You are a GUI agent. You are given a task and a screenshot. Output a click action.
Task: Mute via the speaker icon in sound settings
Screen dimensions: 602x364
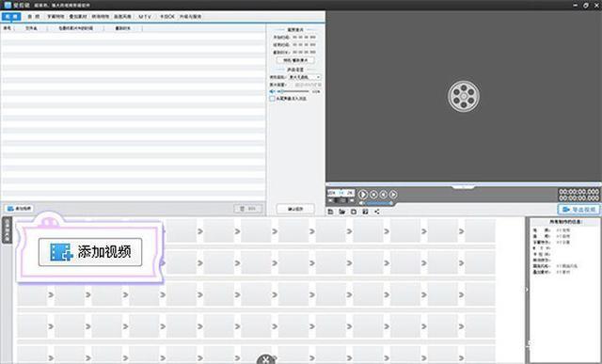272,91
